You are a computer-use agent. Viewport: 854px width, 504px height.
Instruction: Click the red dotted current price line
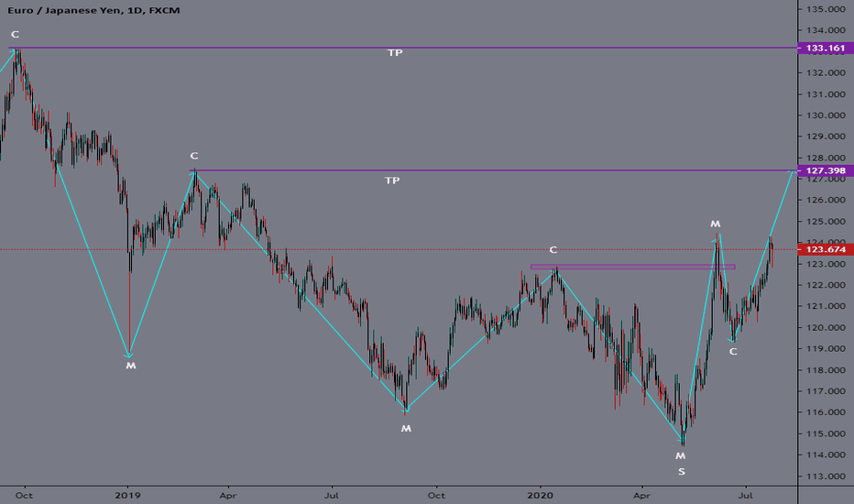pyautogui.click(x=398, y=249)
